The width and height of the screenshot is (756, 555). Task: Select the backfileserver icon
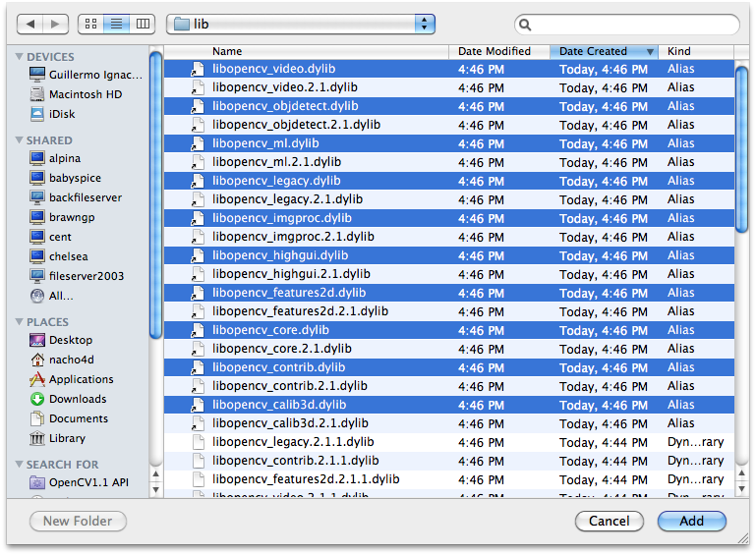point(37,197)
